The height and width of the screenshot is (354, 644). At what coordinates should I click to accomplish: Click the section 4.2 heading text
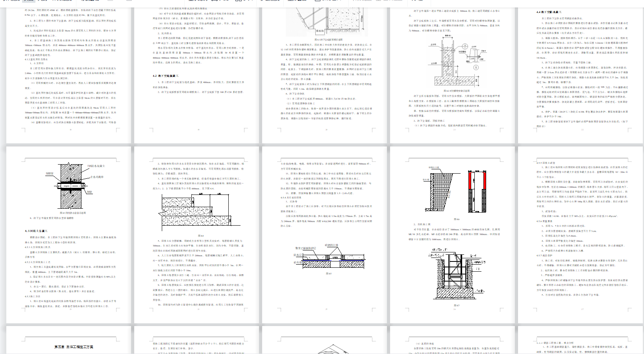pos(166,76)
